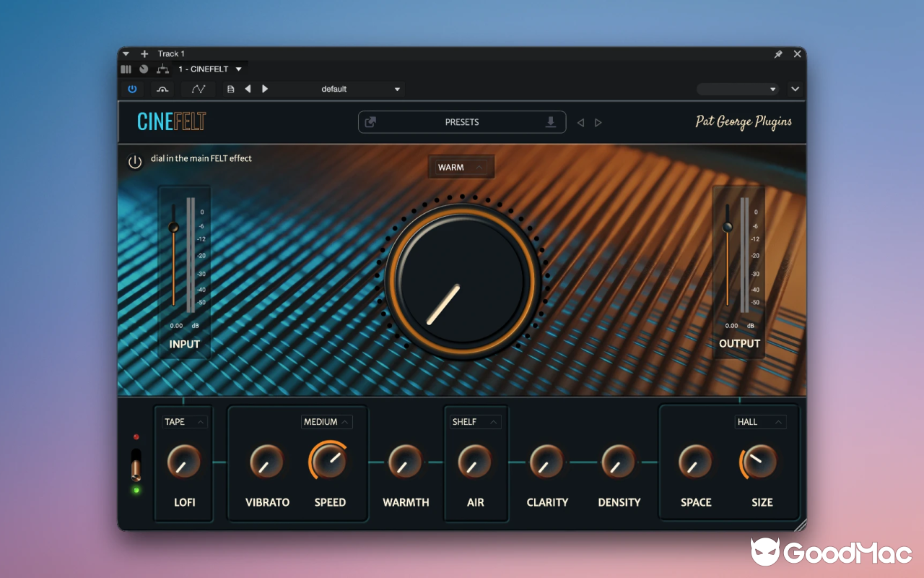Click the DENSITY knob
Screen dimensions: 924x578
619,462
